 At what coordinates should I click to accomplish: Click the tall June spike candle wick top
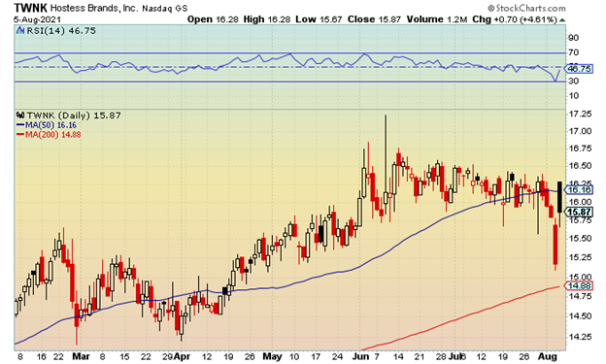pos(386,116)
